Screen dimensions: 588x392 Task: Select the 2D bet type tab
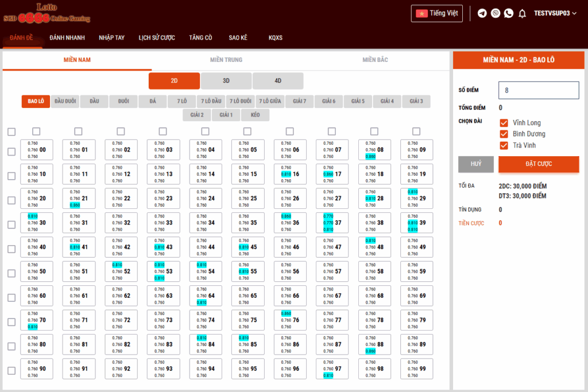174,81
